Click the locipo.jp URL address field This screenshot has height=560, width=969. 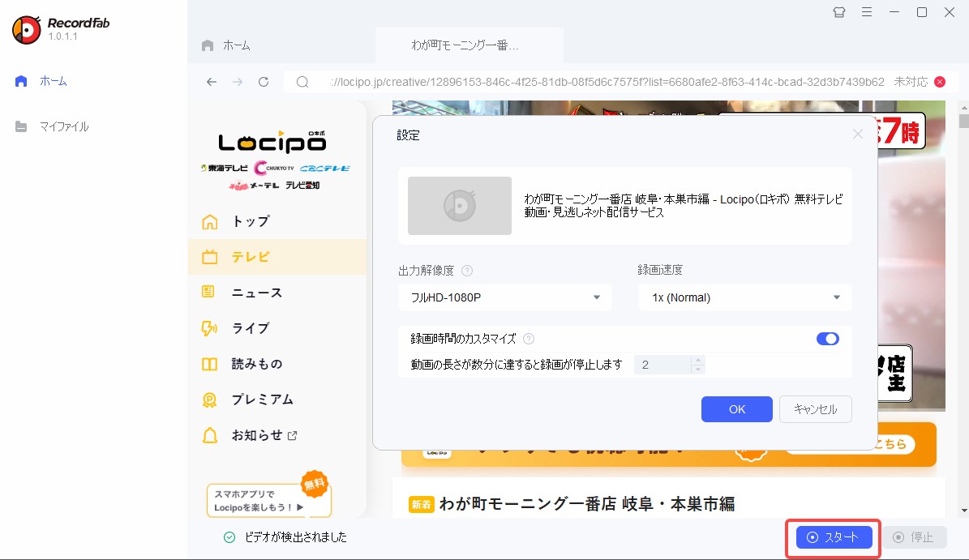(607, 82)
